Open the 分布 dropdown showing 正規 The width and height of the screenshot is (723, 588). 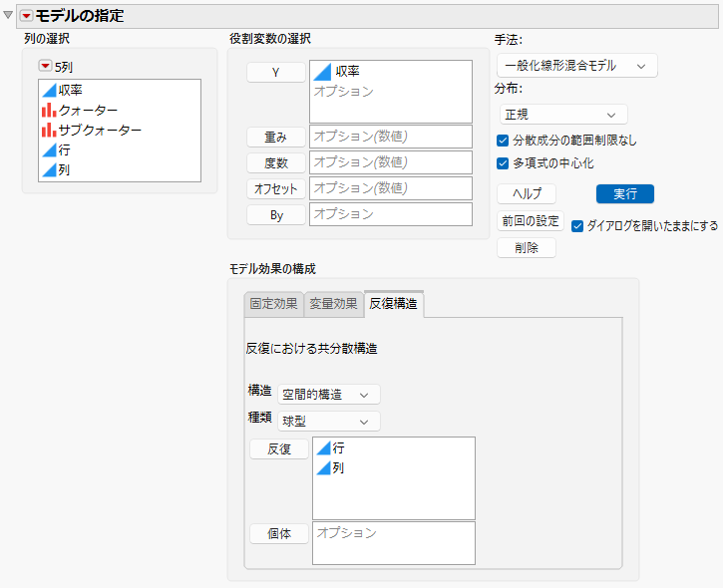pyautogui.click(x=563, y=115)
